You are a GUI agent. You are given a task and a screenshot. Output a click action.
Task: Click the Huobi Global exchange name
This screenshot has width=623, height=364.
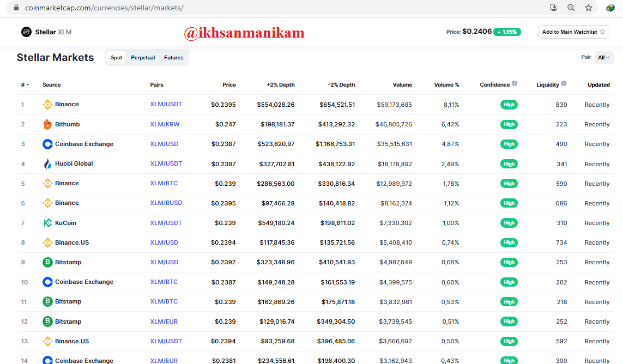[74, 163]
